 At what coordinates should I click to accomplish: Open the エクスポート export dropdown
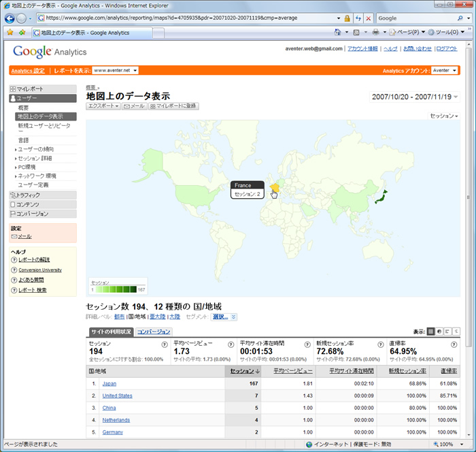pos(103,106)
